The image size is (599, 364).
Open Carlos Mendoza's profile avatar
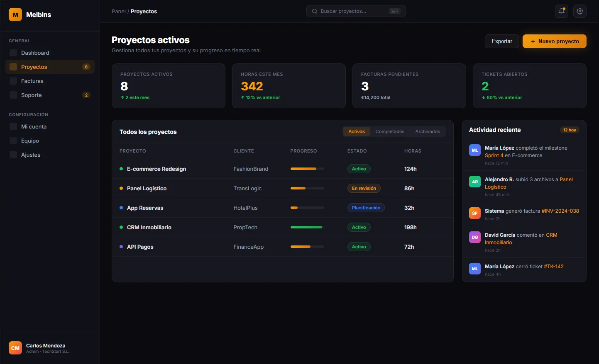point(15,348)
